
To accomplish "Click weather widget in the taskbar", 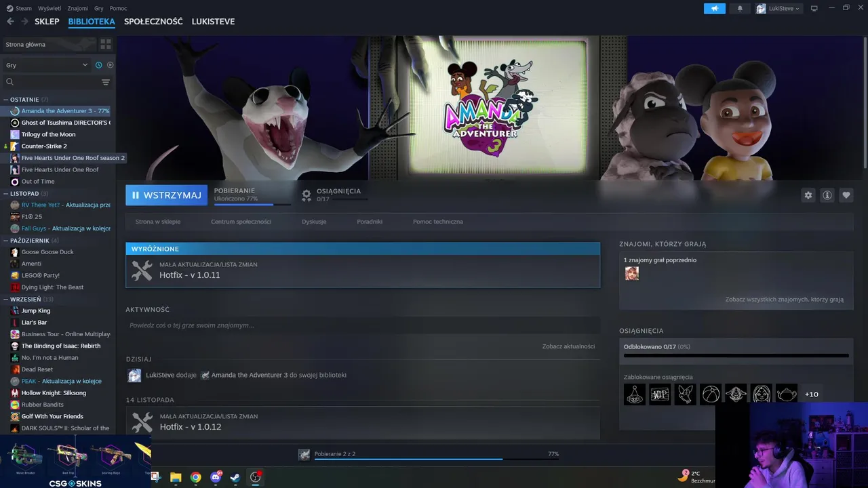I will click(696, 477).
